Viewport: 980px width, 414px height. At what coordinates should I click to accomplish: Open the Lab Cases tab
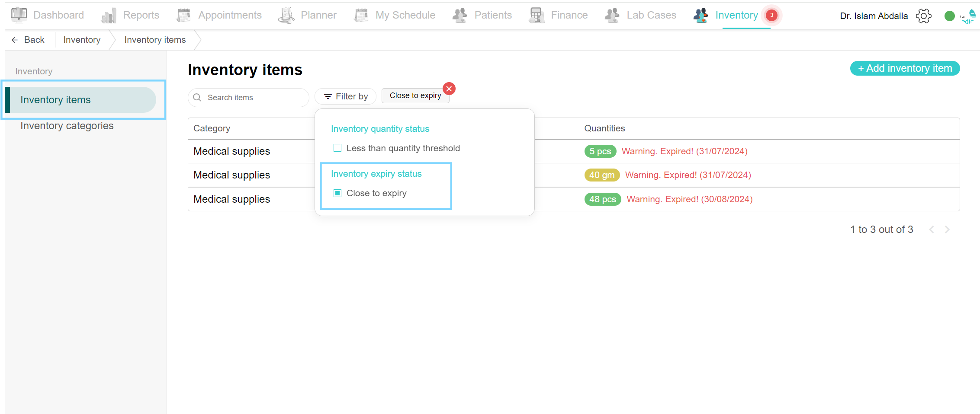pos(640,16)
